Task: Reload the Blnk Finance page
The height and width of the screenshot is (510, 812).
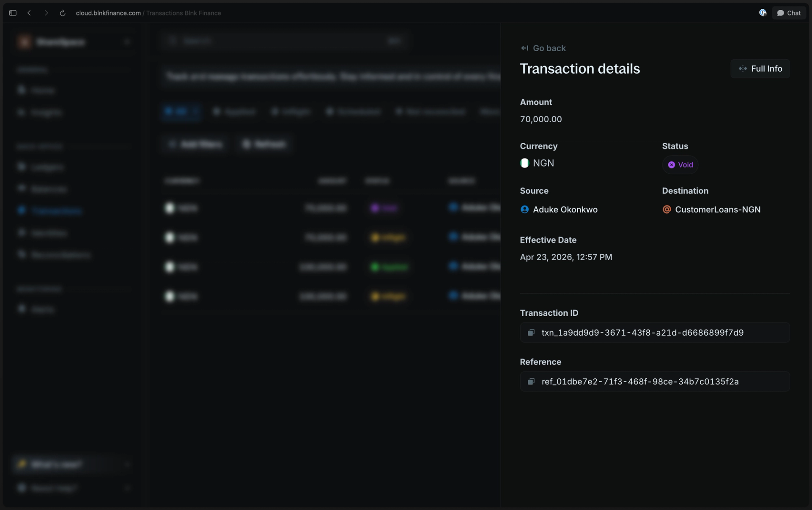Action: (x=63, y=13)
